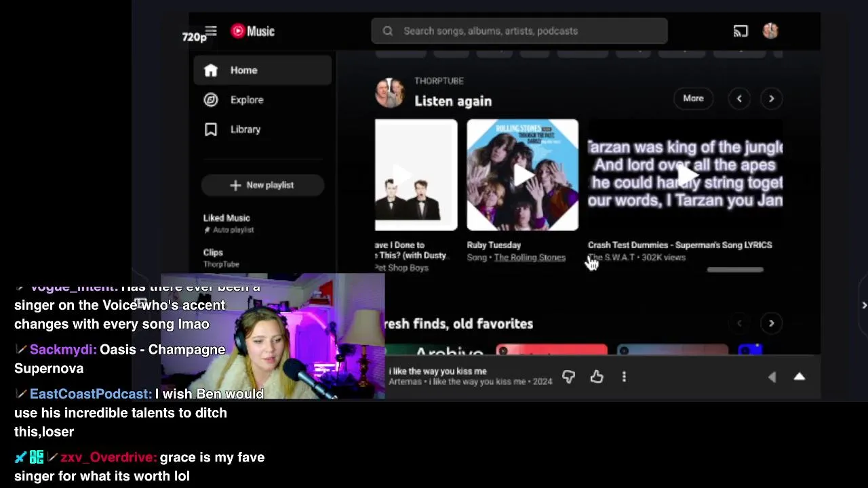
Task: Play the Superman's Song lyrics video thumbnail
Action: pyautogui.click(x=686, y=175)
